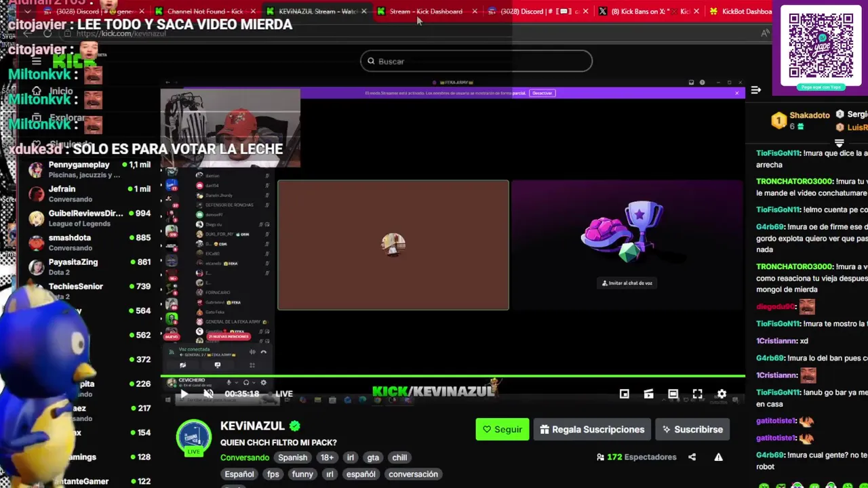Click Invitar al chat de voz
The height and width of the screenshot is (488, 868).
point(627,283)
